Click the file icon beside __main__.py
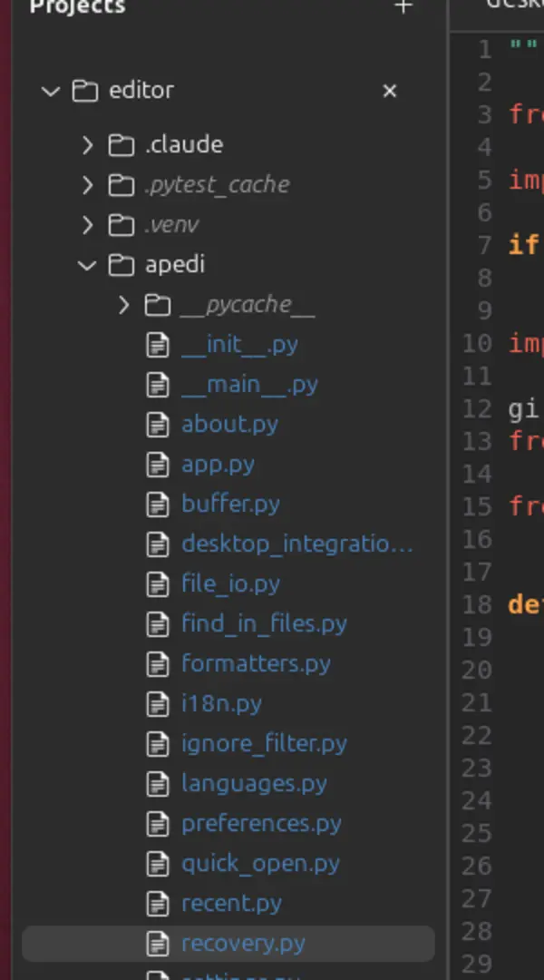The image size is (544, 980). (158, 385)
